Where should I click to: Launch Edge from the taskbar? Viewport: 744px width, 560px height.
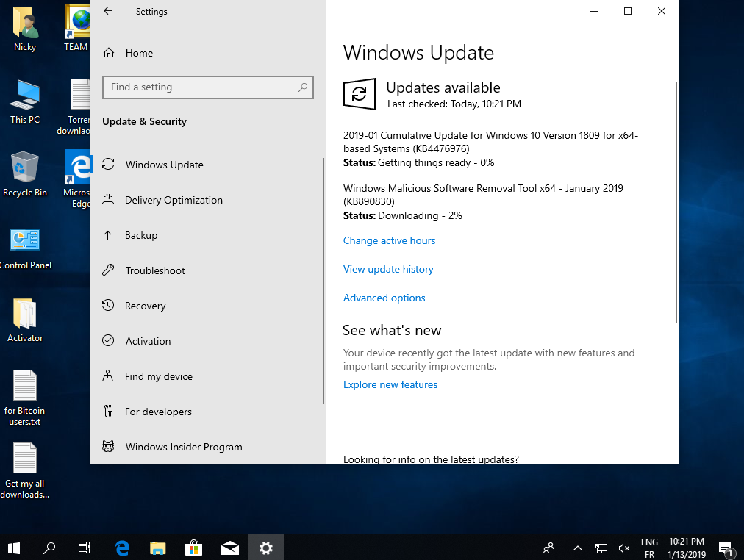(122, 548)
